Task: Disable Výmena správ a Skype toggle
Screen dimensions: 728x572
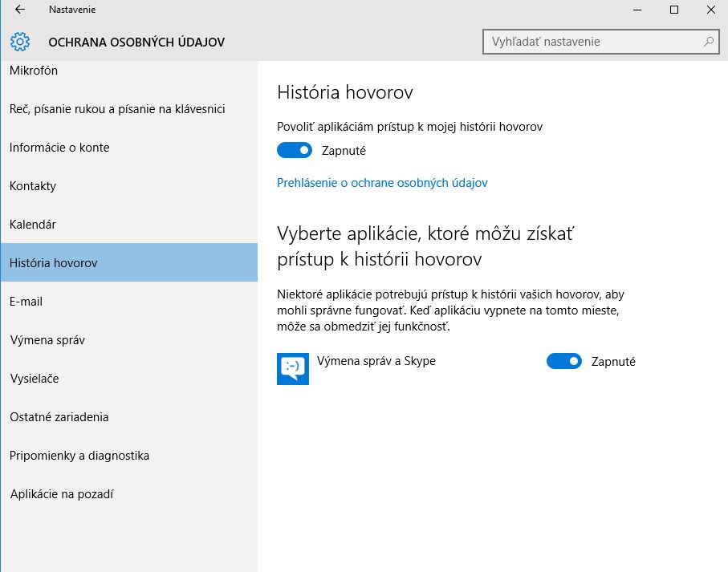Action: (x=564, y=361)
